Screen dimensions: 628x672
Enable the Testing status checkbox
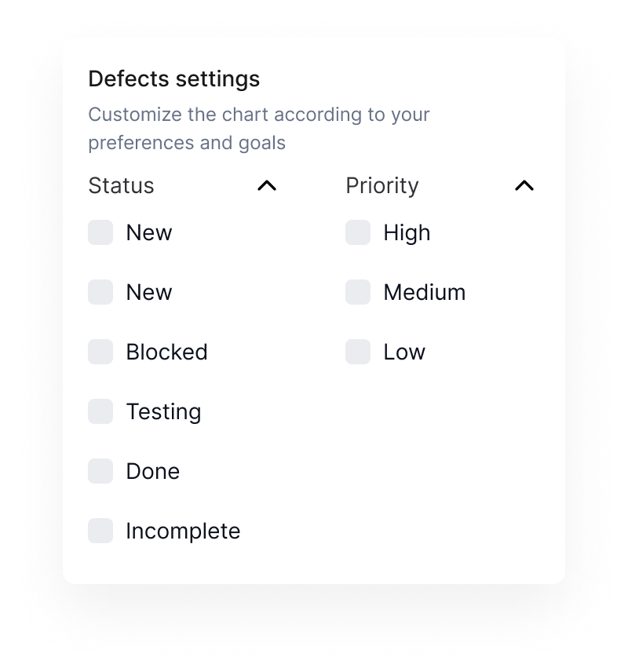(x=100, y=411)
